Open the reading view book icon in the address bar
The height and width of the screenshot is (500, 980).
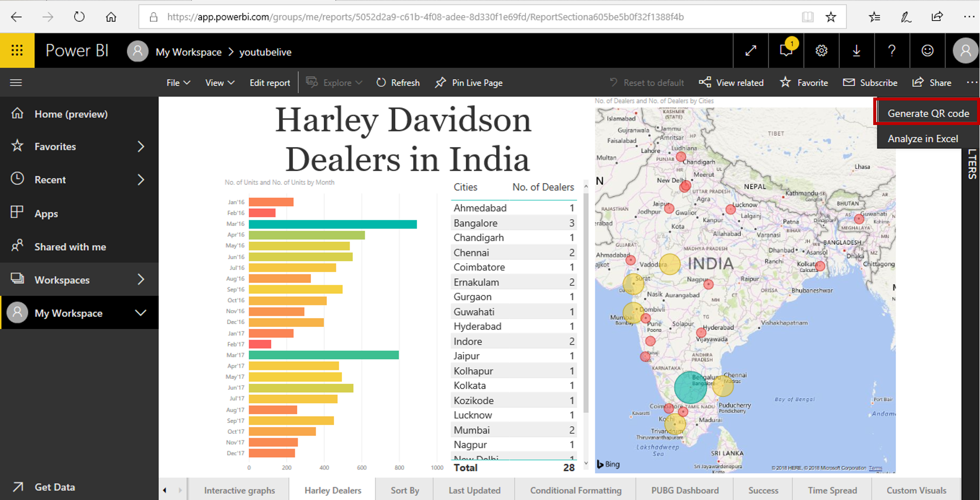[x=808, y=17]
